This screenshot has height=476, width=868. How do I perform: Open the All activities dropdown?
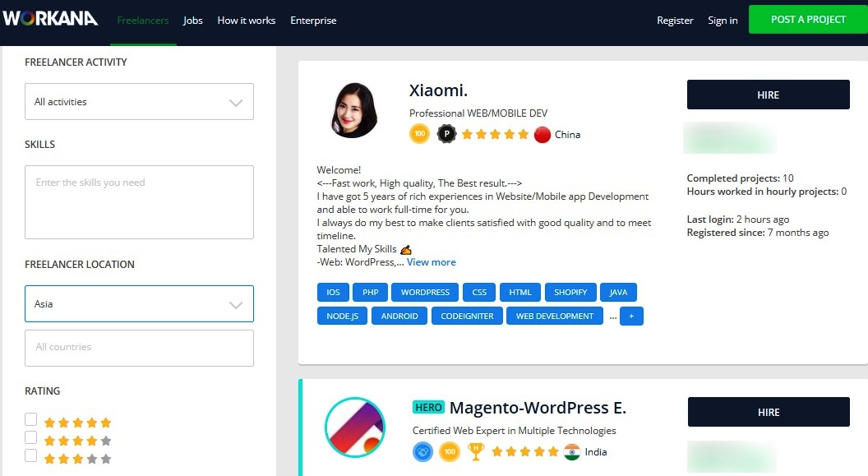pyautogui.click(x=140, y=102)
